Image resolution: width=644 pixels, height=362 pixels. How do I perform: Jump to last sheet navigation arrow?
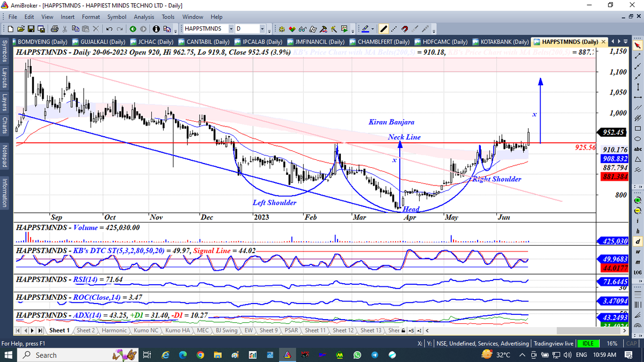point(40,330)
